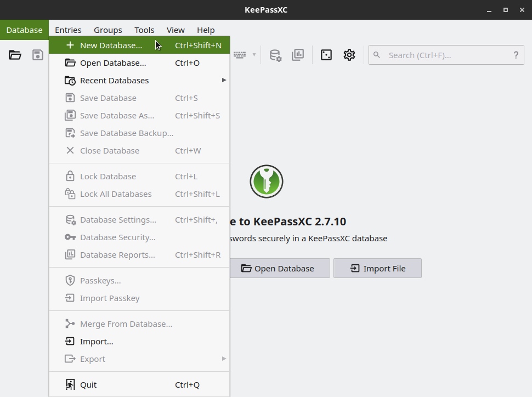Maximize the KeePassXC window

pos(506,10)
